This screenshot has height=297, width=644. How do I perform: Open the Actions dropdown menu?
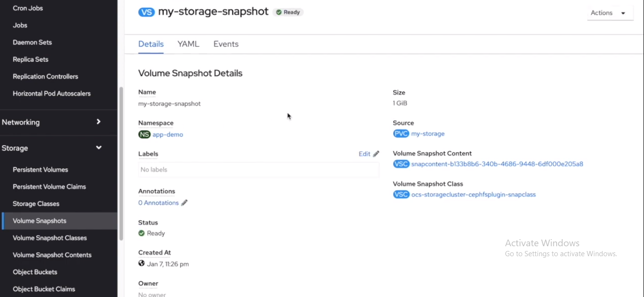tap(609, 13)
